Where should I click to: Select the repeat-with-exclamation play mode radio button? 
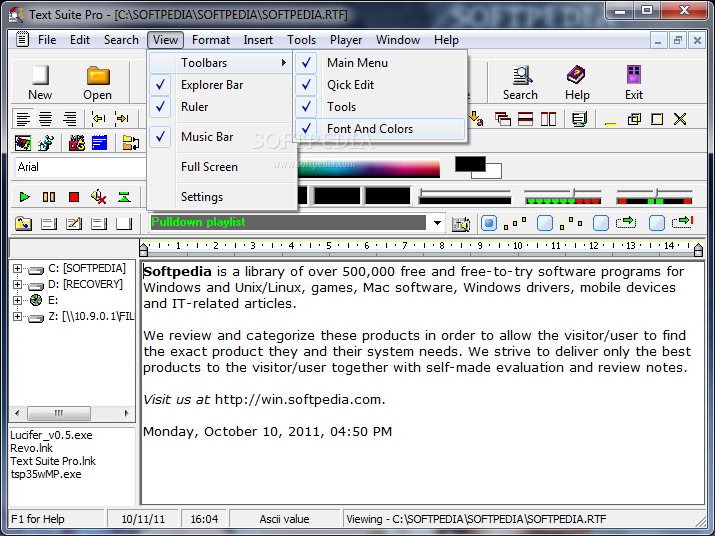click(657, 224)
